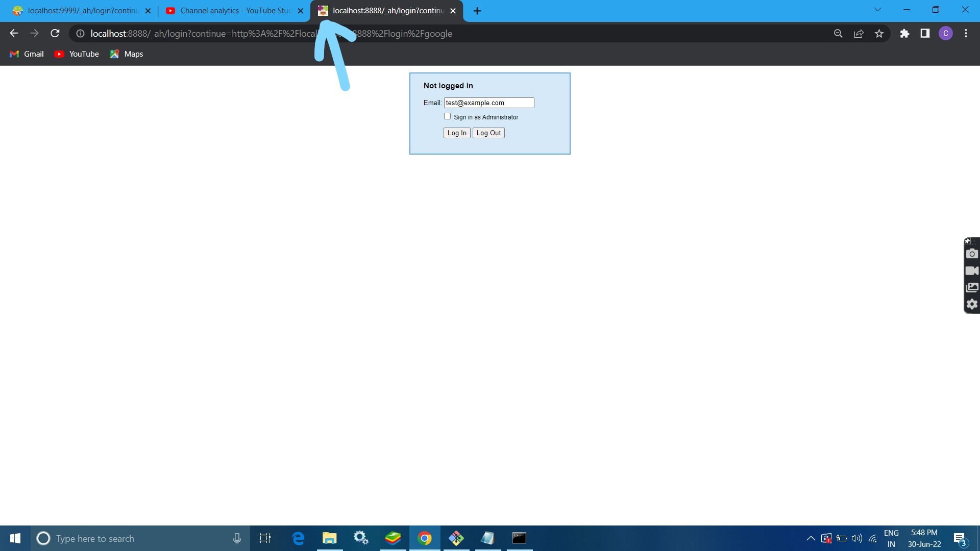Click the browser reload page icon

point(55,34)
